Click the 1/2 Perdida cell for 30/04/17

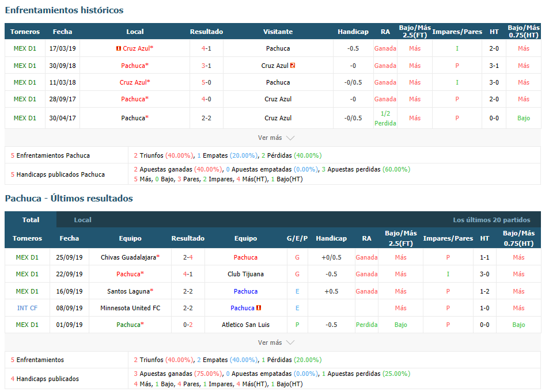tap(385, 119)
